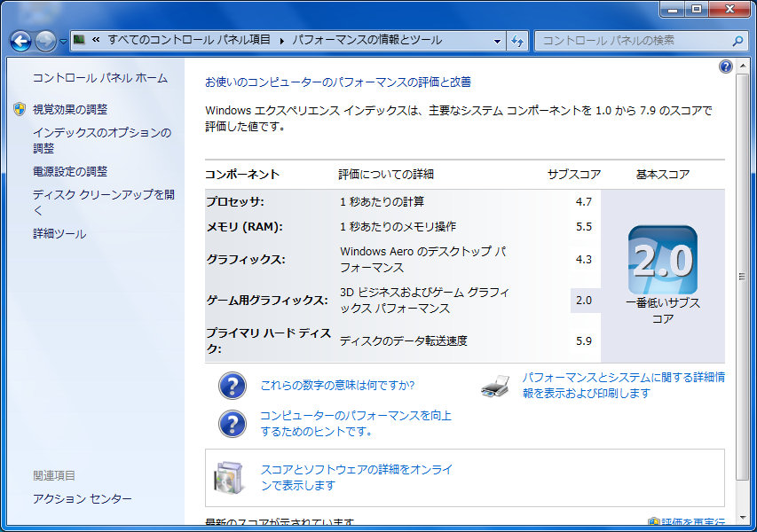Select the メモリ (RAM) subscore 5.5
The height and width of the screenshot is (532, 757).
click(x=584, y=227)
